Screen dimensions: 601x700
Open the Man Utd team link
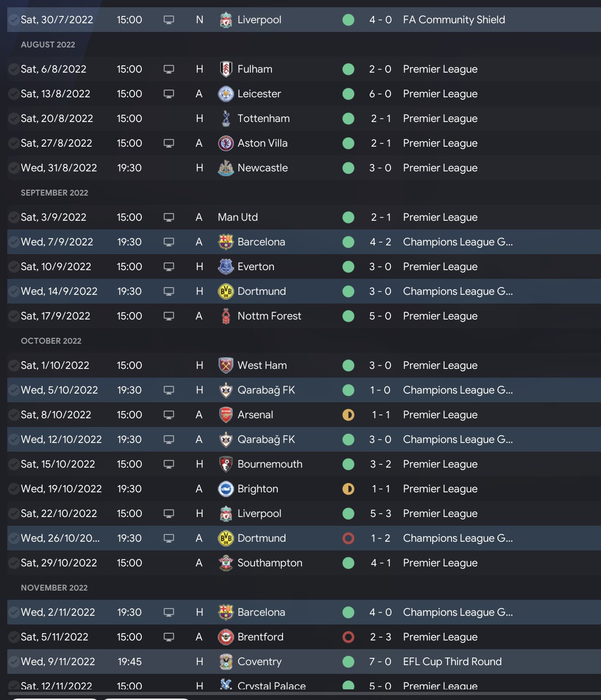coord(238,217)
